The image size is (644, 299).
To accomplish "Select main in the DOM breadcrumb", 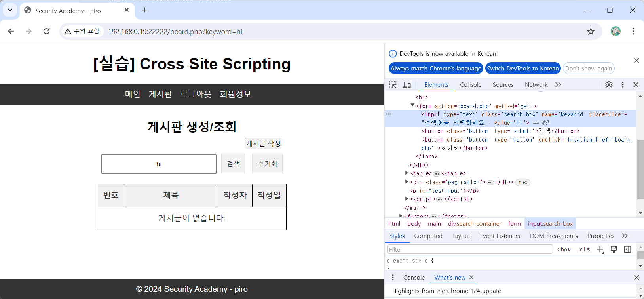I will coord(434,224).
